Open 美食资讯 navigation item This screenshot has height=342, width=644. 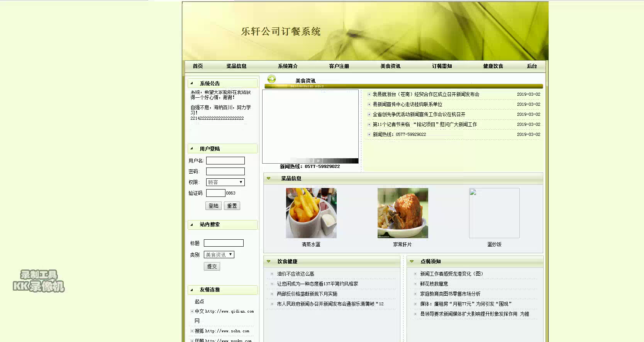390,66
